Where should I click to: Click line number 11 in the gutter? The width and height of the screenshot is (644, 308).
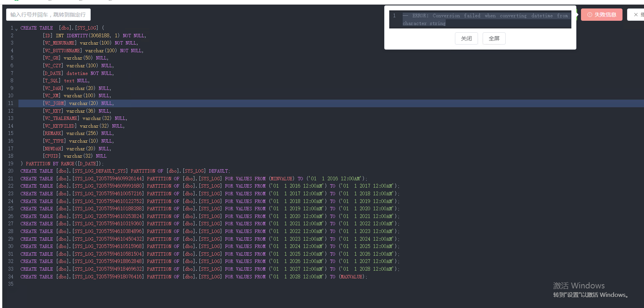pyautogui.click(x=10, y=103)
